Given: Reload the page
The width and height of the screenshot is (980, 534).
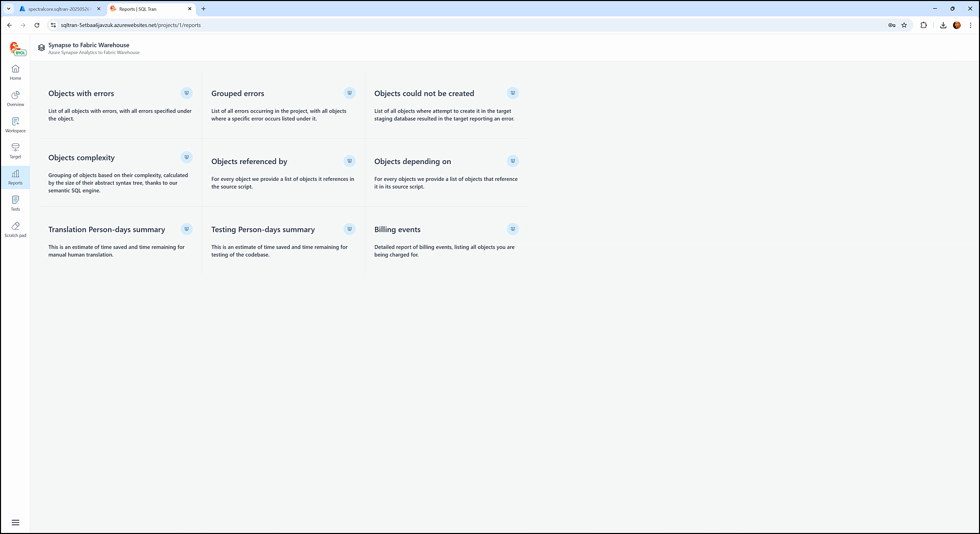Looking at the screenshot, I should coord(37,25).
